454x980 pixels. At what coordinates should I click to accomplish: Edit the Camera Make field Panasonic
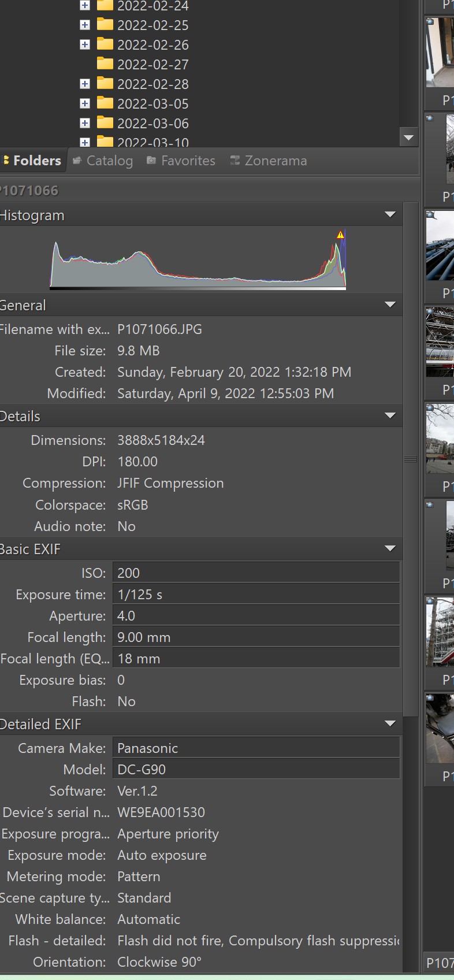(x=256, y=748)
